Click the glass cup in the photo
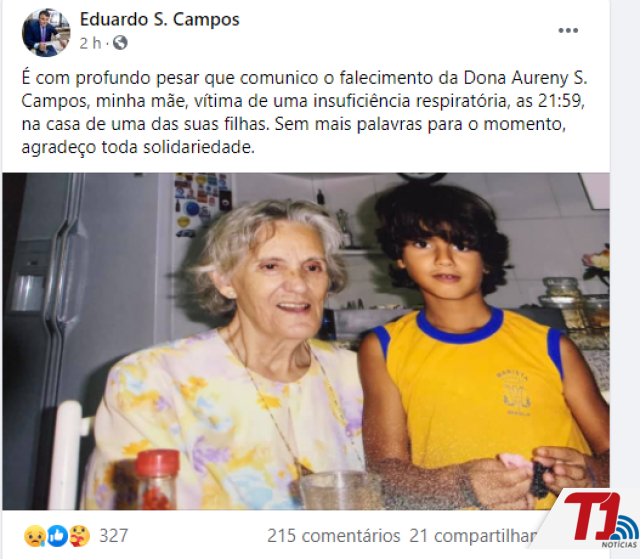Screen dimensions: 640x559 point(338,490)
